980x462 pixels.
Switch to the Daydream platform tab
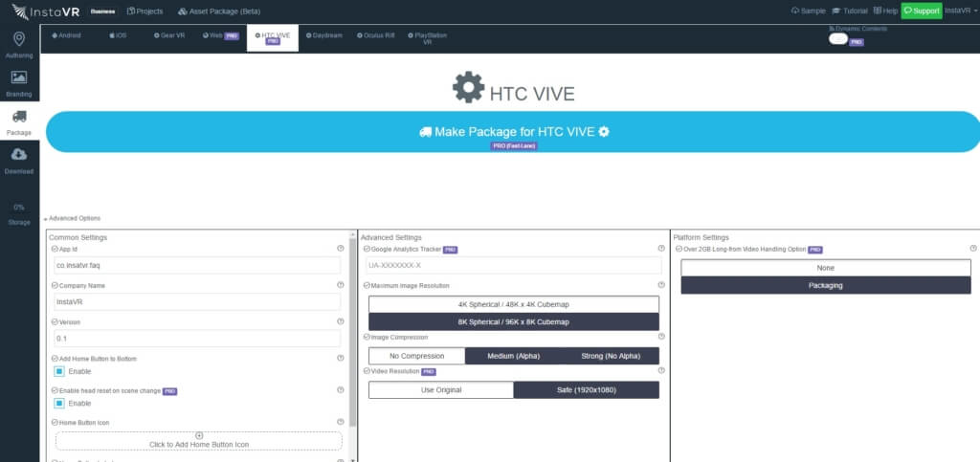click(x=324, y=35)
